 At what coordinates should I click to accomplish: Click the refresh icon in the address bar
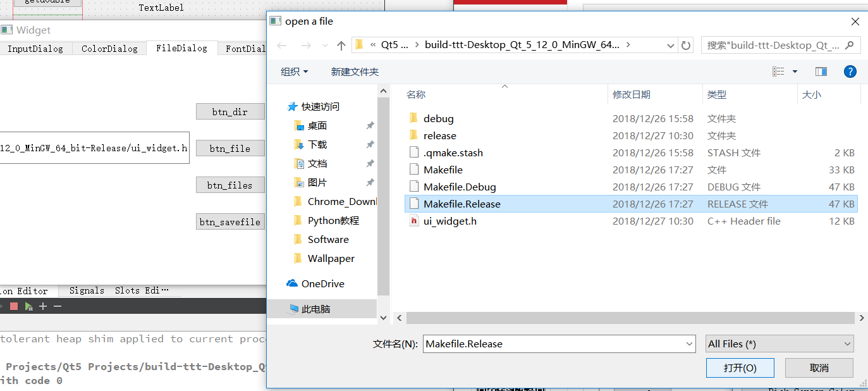tap(686, 45)
